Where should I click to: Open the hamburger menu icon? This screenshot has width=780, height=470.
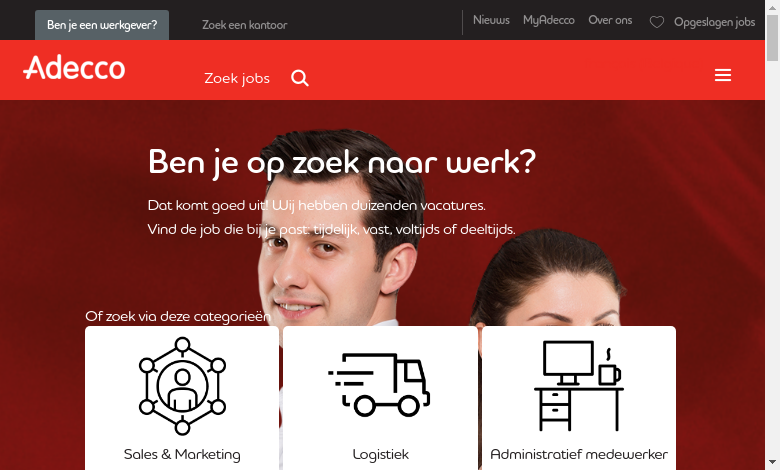click(723, 75)
